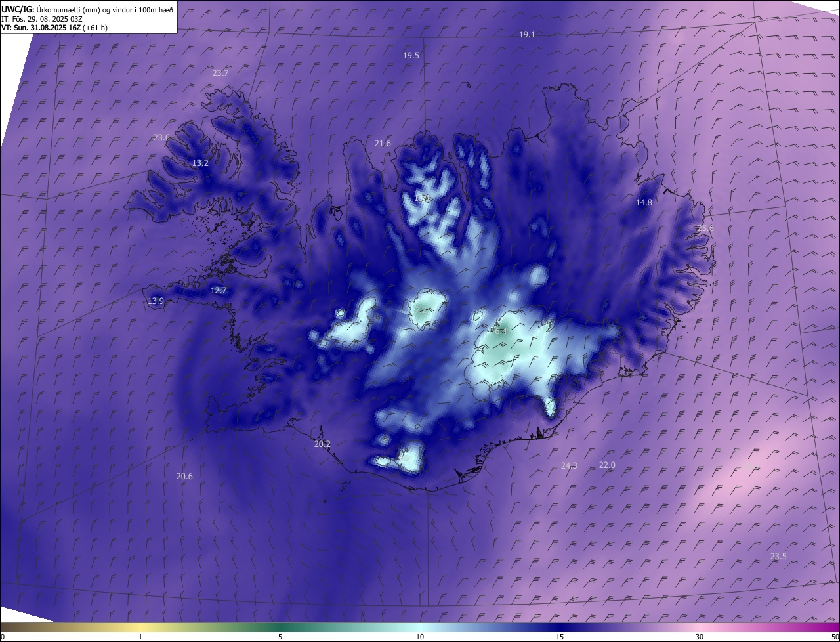Click the color scale label 50
This screenshot has height=642, width=840.
pyautogui.click(x=835, y=637)
